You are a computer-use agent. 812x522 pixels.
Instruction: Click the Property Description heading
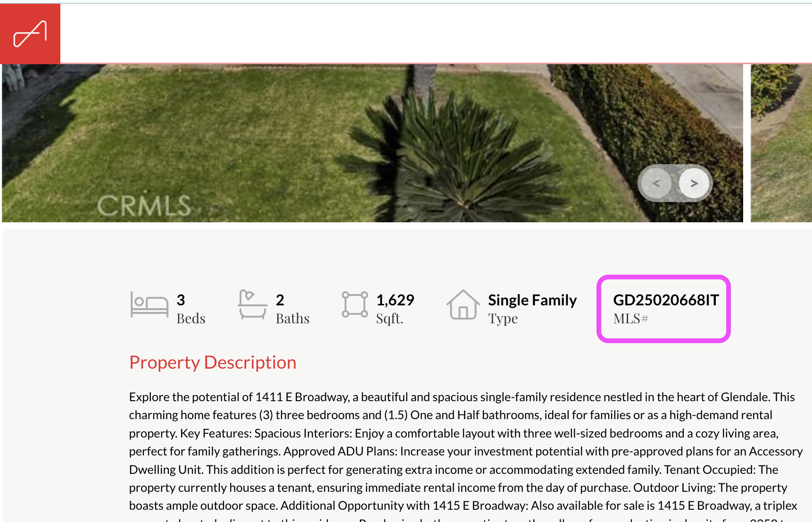[213, 362]
